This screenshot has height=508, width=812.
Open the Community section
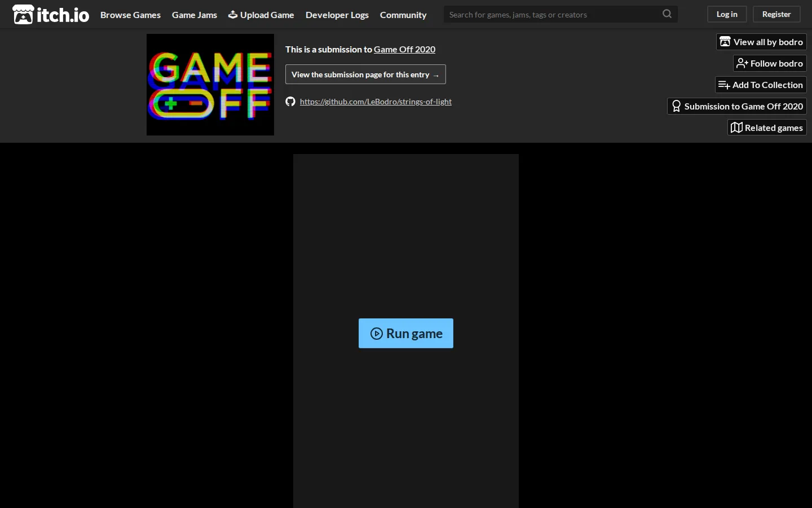pos(403,15)
